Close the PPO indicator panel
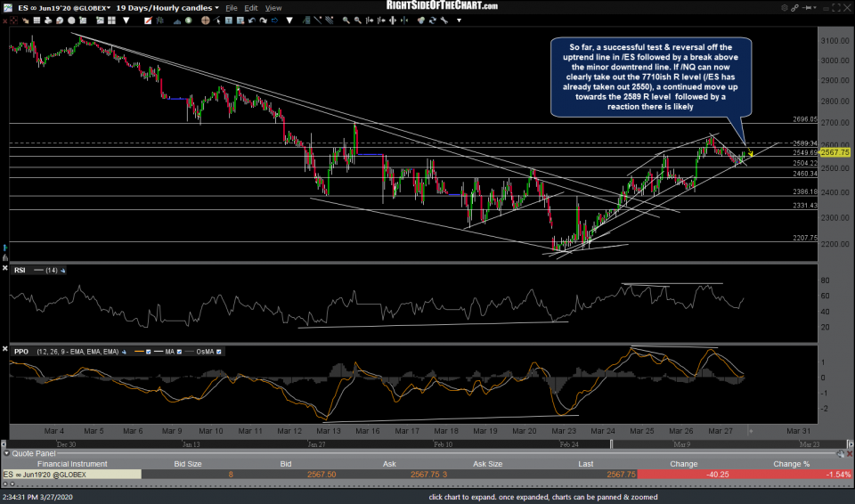The width and height of the screenshot is (855, 504). (x=5, y=349)
